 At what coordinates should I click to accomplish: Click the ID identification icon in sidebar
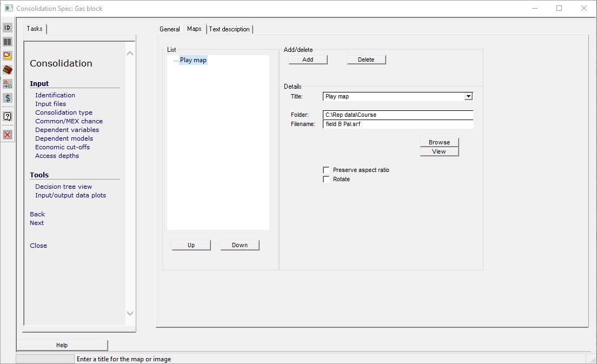(x=8, y=28)
